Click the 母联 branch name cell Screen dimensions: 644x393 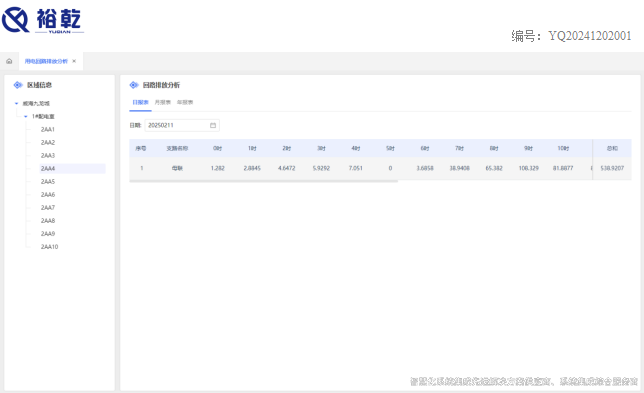(177, 168)
